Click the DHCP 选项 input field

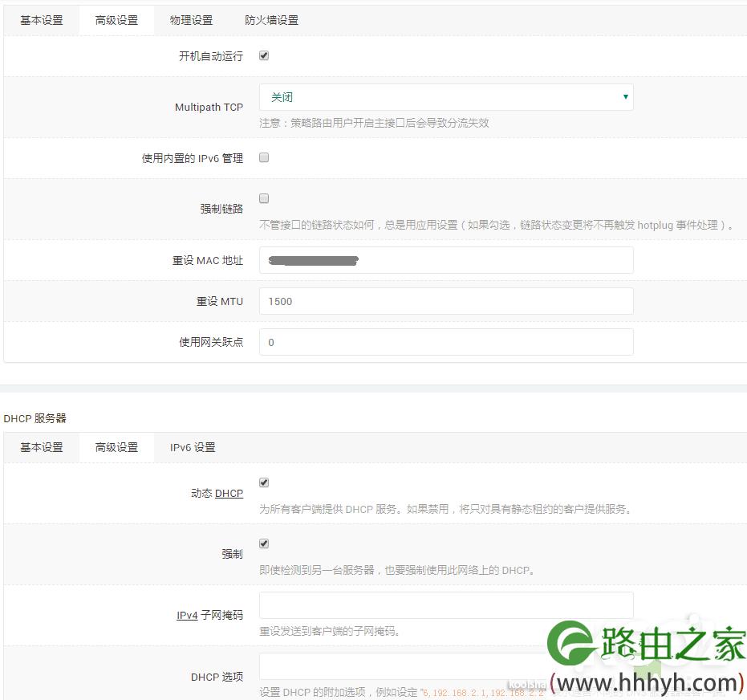click(446, 666)
